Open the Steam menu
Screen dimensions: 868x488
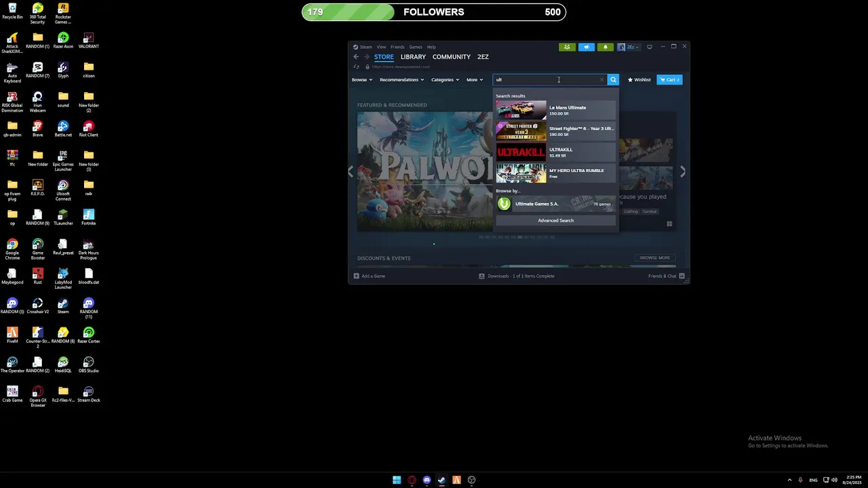pyautogui.click(x=366, y=47)
